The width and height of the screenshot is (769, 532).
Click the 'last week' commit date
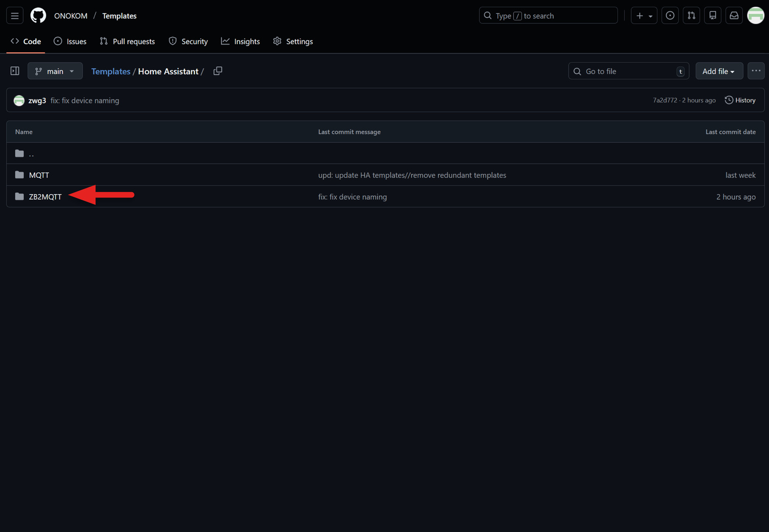[x=740, y=175]
